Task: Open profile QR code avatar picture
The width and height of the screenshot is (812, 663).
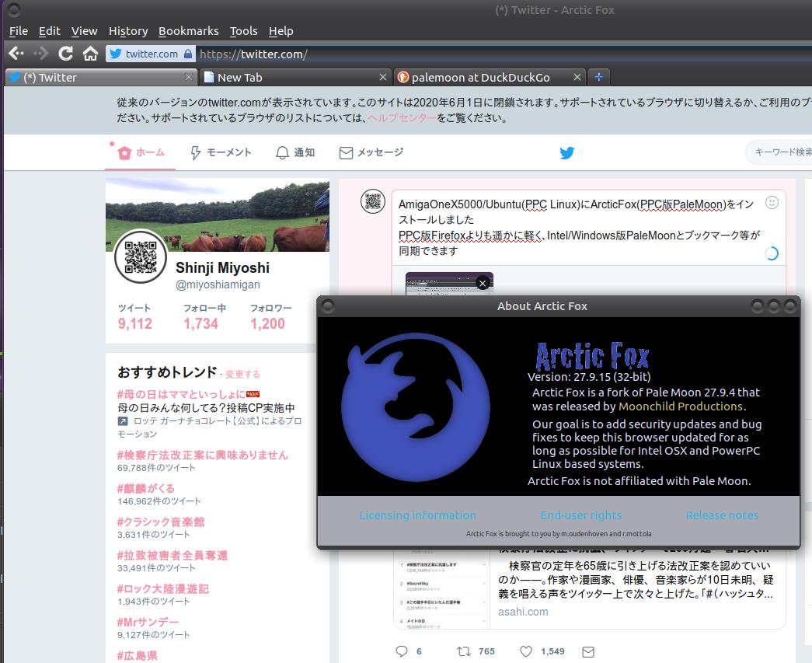Action: pyautogui.click(x=141, y=257)
